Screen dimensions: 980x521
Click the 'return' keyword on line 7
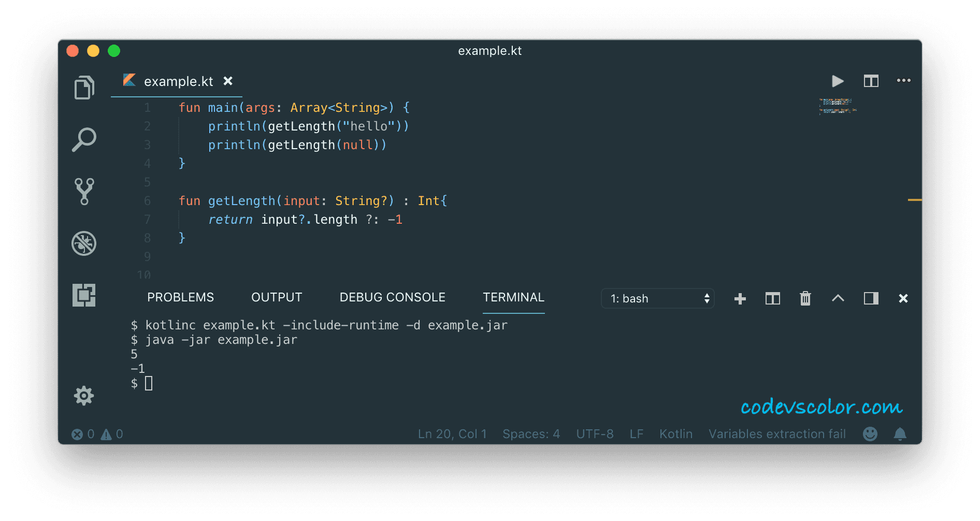click(230, 220)
